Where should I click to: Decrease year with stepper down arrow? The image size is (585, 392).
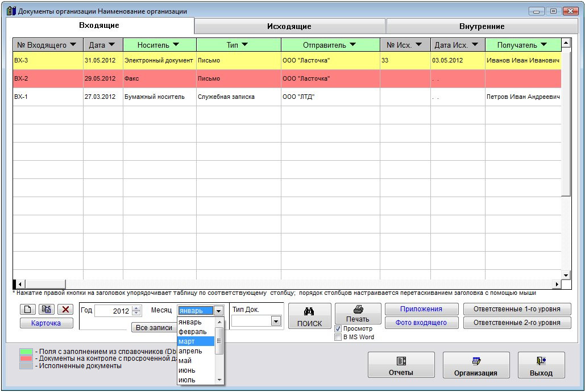tap(136, 313)
